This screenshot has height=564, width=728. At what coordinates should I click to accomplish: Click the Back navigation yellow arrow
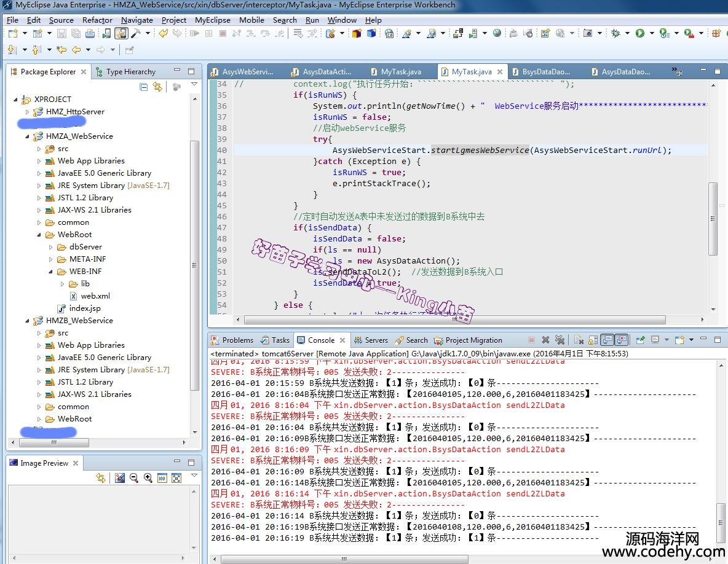[x=76, y=50]
